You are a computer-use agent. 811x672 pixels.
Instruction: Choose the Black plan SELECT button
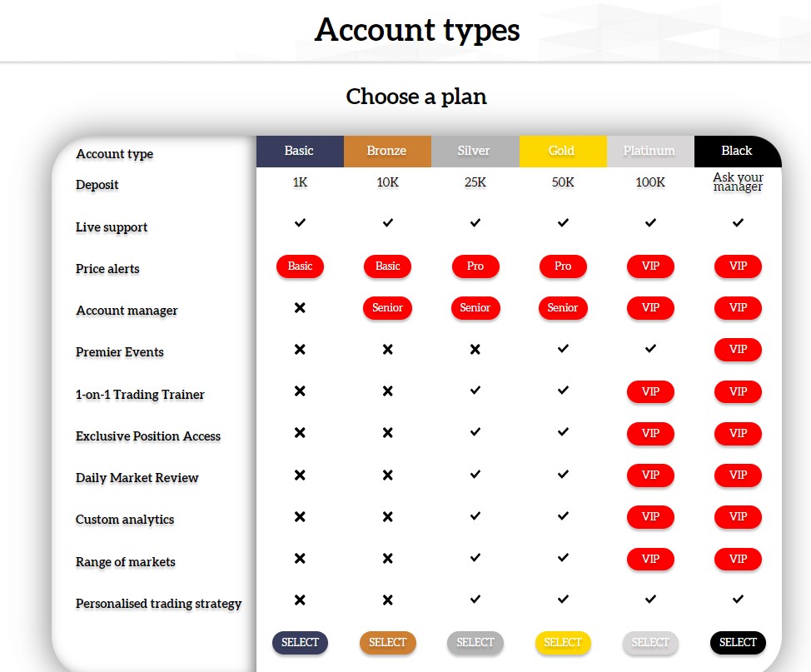point(738,643)
